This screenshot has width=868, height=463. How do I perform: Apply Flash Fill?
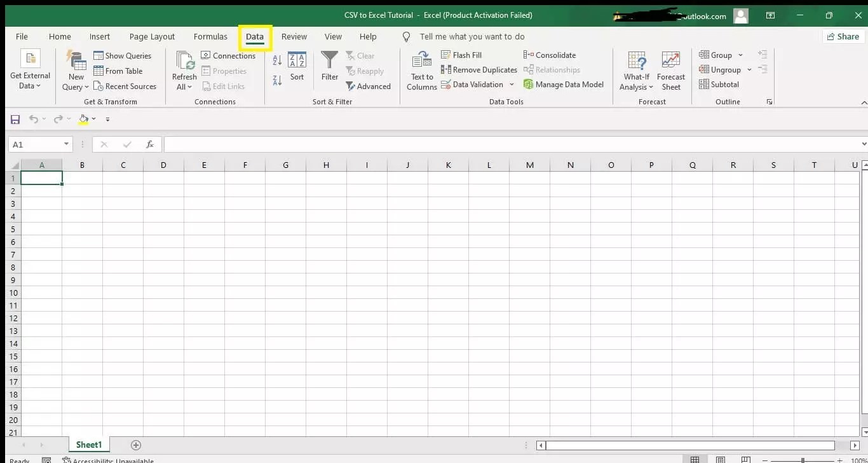point(462,55)
